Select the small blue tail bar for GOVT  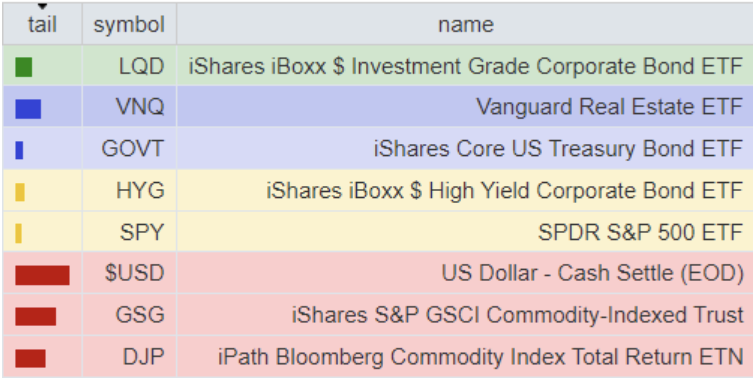(x=19, y=150)
